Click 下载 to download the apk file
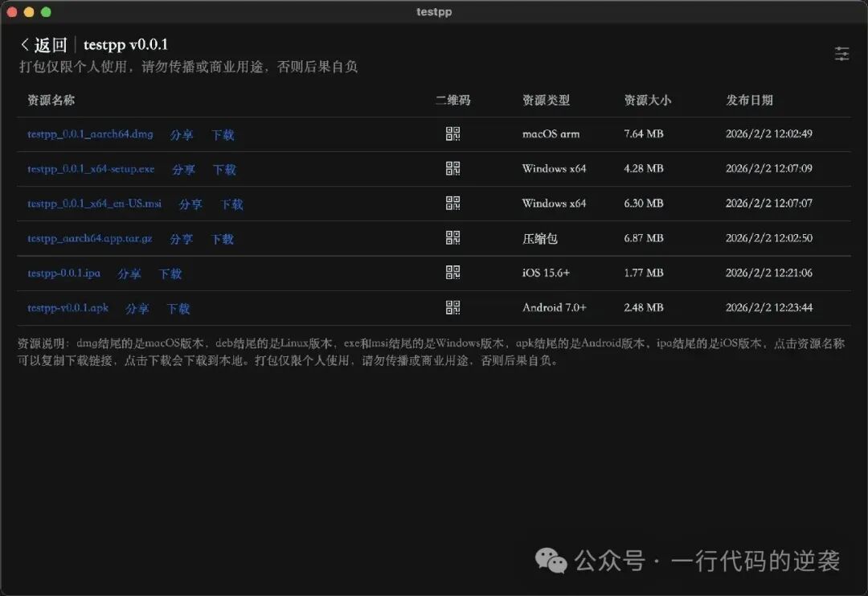 click(x=178, y=308)
